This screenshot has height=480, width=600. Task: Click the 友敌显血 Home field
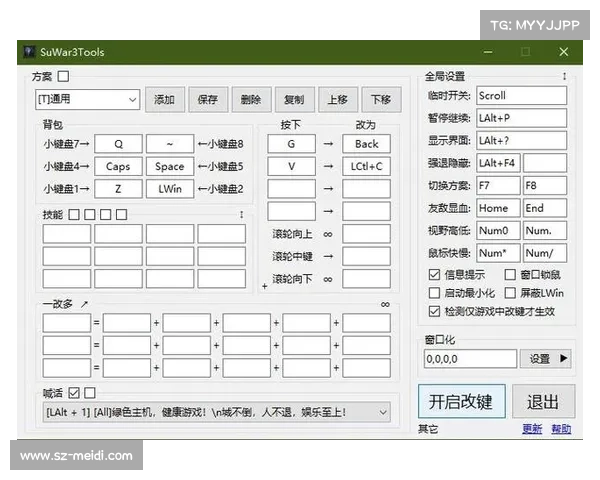point(498,208)
